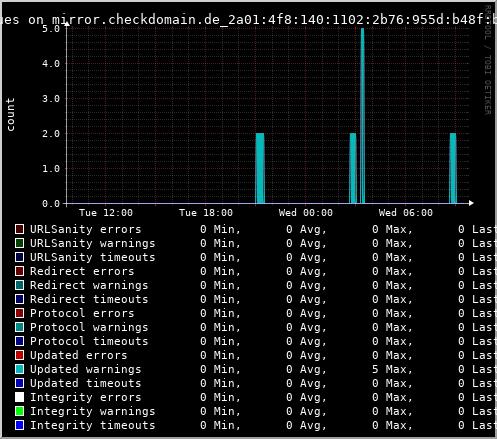Click the tallest cyan spike reaching 5.0

(363, 116)
